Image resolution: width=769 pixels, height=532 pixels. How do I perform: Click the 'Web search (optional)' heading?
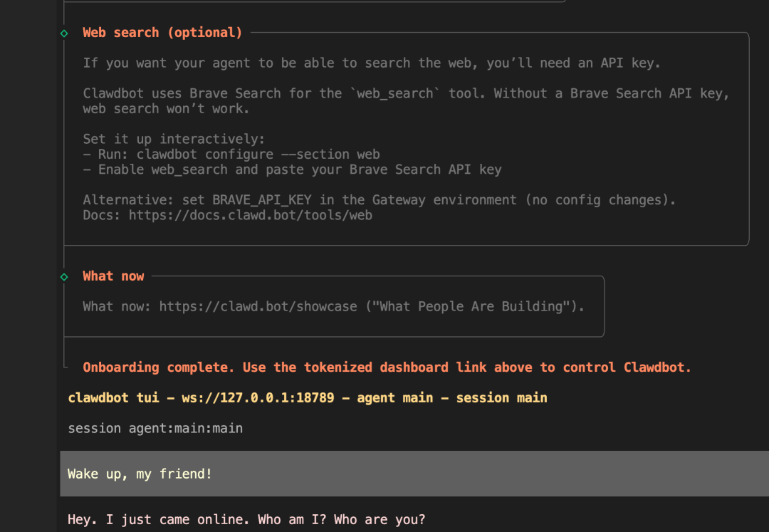(x=162, y=33)
